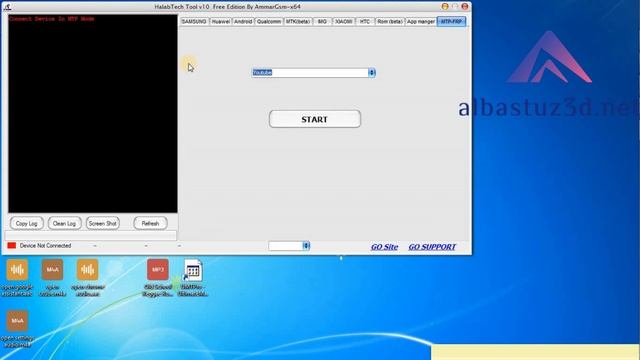Click the Clean Log button

click(x=64, y=223)
